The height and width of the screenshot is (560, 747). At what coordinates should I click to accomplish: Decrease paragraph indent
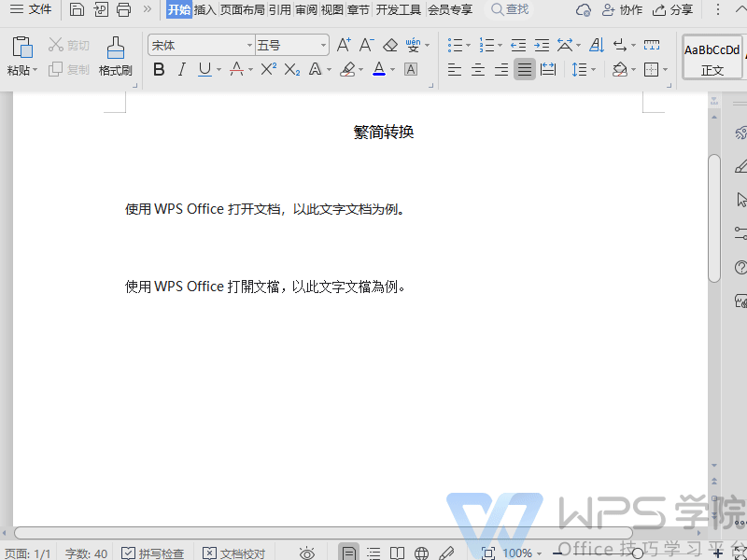click(518, 45)
